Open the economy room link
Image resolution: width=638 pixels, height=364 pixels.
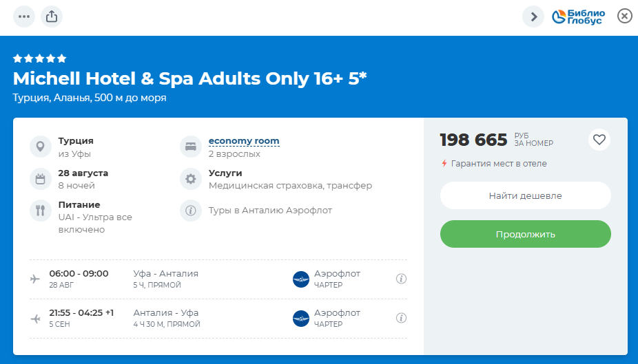(x=244, y=141)
